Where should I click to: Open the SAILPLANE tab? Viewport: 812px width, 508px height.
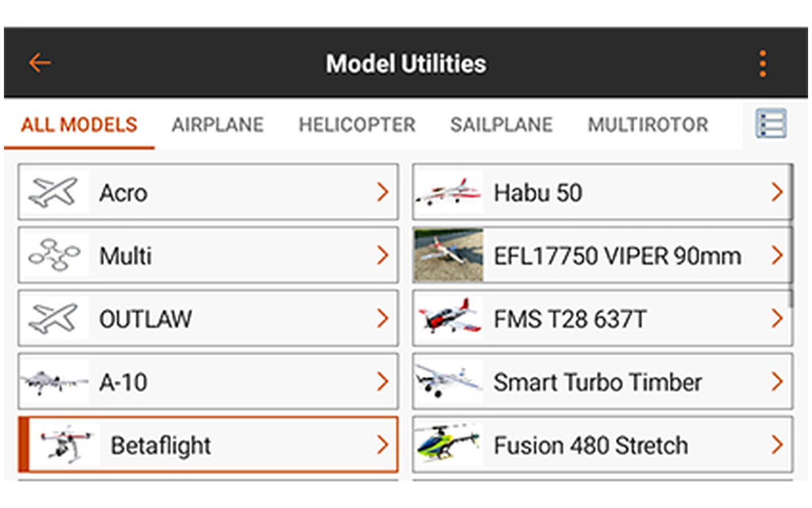(501, 125)
